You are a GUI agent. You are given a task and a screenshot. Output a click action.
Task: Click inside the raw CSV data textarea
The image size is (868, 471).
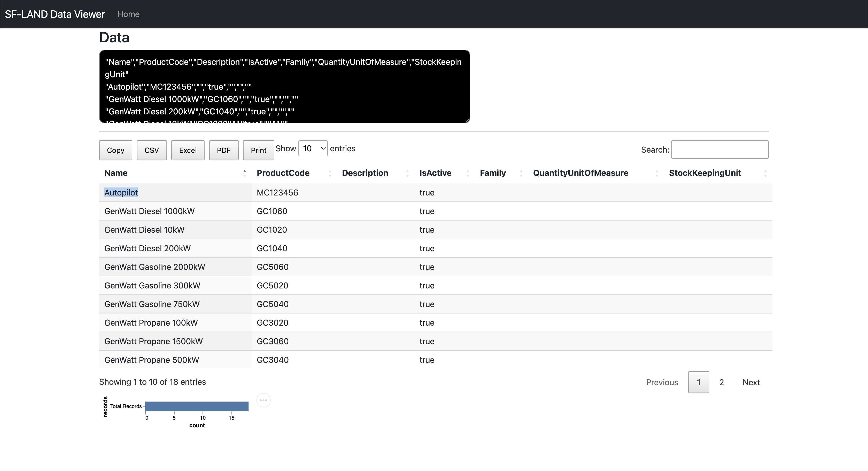click(x=284, y=87)
